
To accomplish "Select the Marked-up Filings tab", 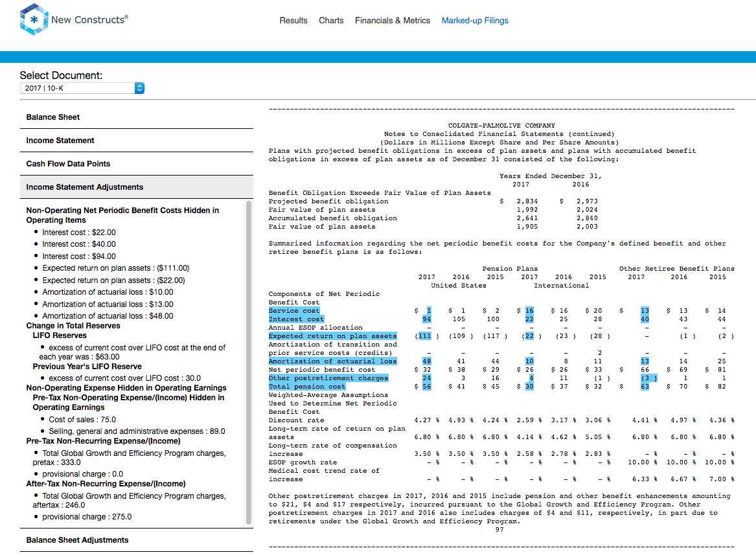I will coord(475,20).
